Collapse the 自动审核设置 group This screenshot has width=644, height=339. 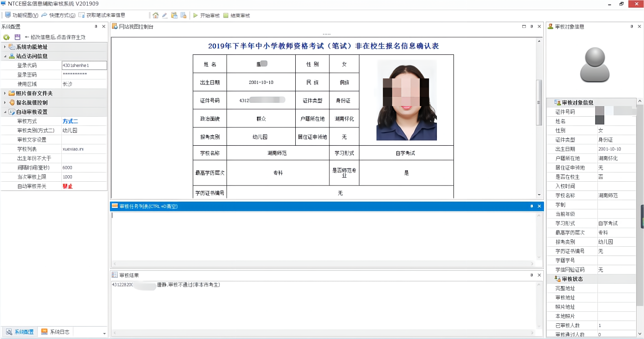(x=5, y=112)
